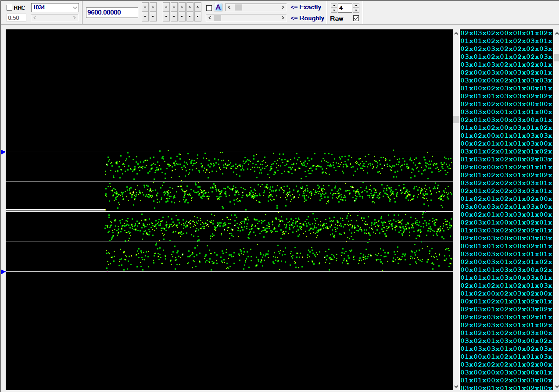Click the lower blue triangle level marker
Image resolution: width=559 pixels, height=392 pixels.
(x=3, y=272)
